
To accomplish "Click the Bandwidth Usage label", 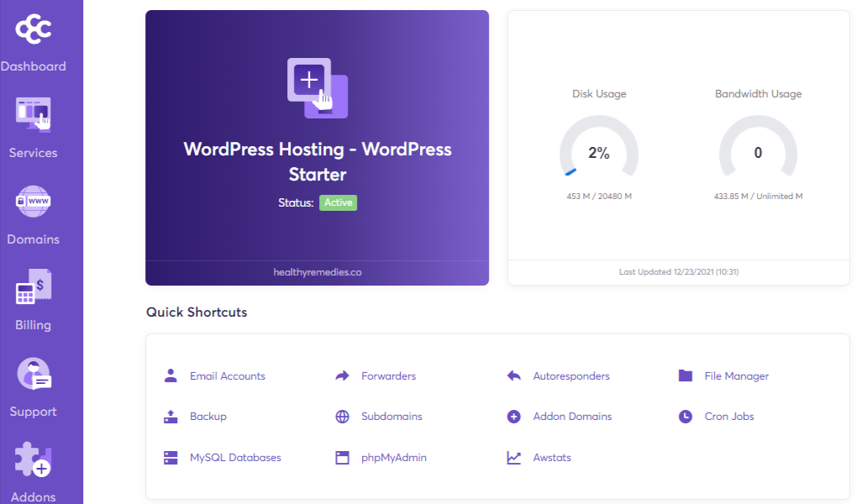I will 759,94.
